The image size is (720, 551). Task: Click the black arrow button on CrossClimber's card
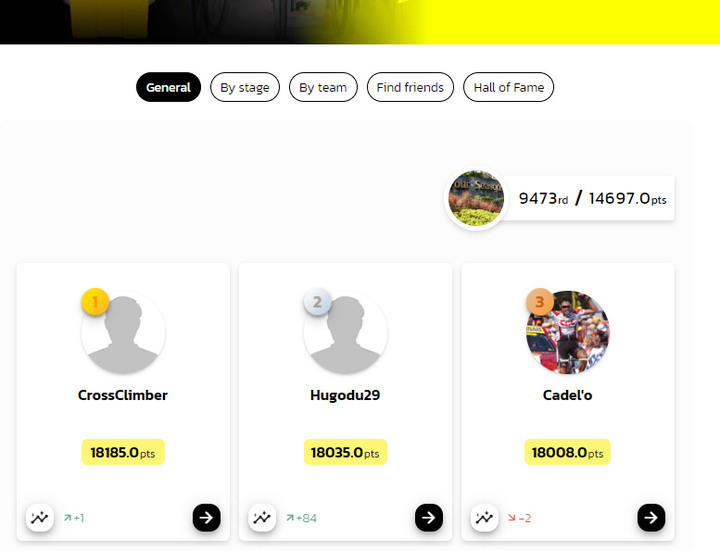point(206,517)
